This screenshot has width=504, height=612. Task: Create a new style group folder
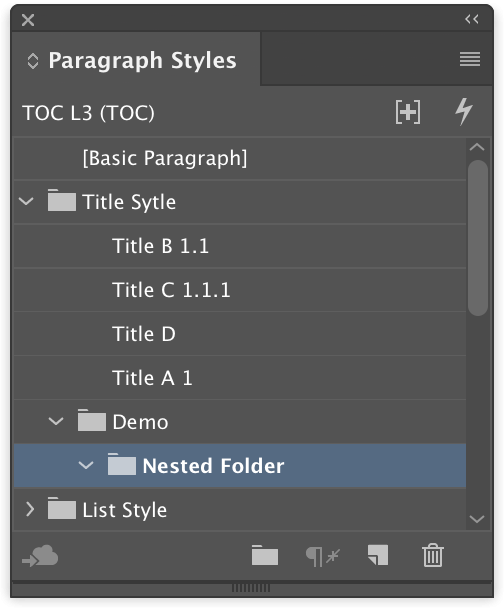point(265,555)
